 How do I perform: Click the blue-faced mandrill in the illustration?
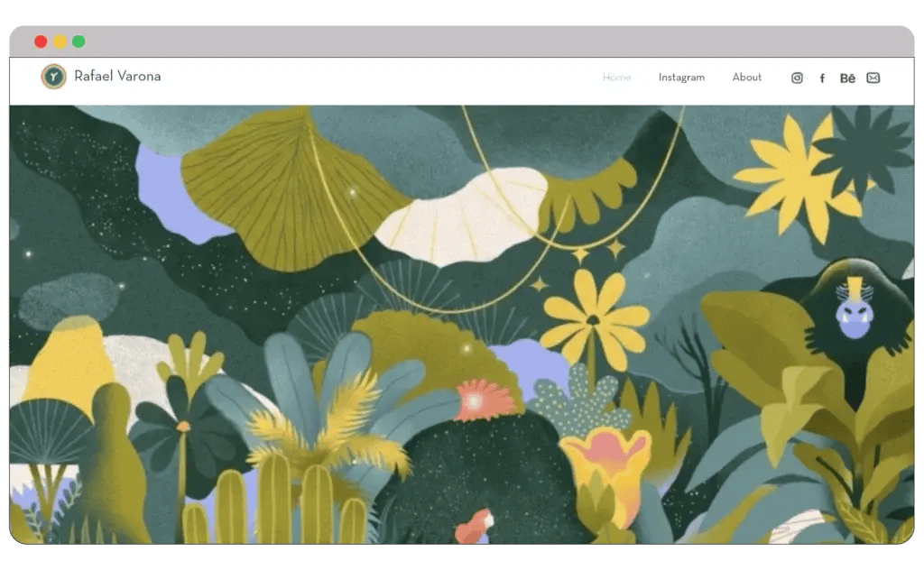click(853, 311)
